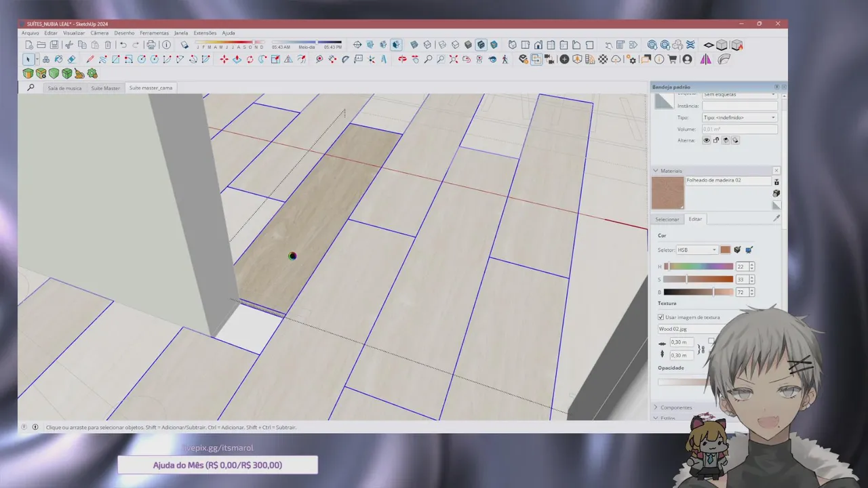Uncheck Usar imagem de textura
The width and height of the screenshot is (868, 488).
[x=661, y=317]
